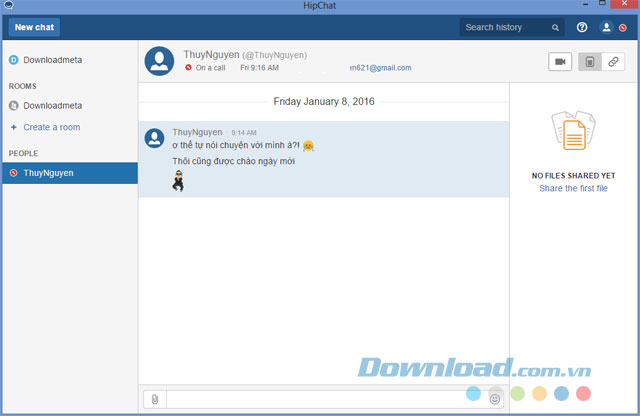
Task: Click the ROOMS section header
Action: coord(22,86)
